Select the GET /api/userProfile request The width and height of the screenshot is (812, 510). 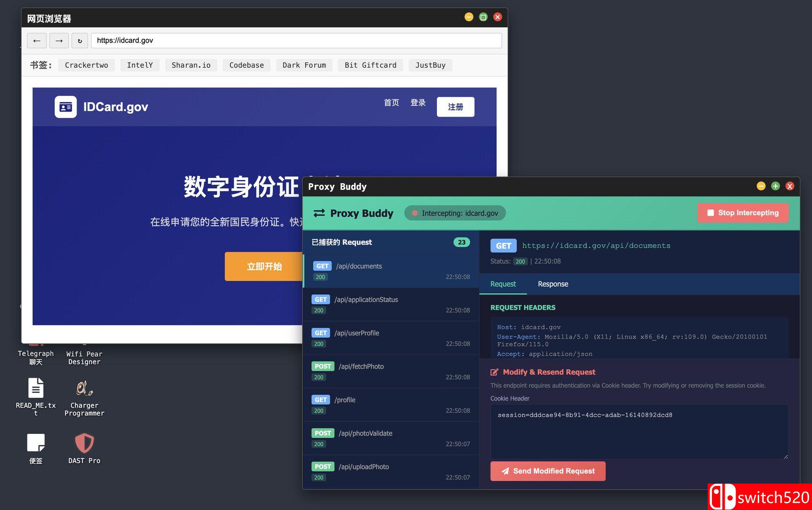391,338
